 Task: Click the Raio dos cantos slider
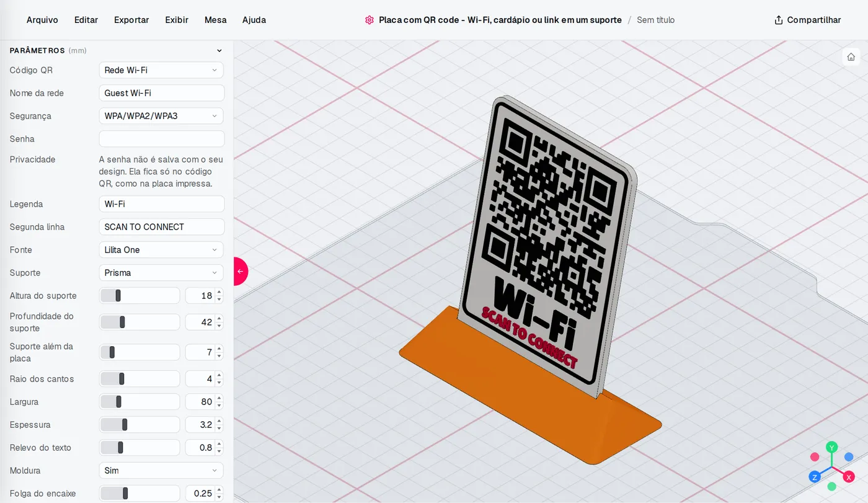point(139,379)
